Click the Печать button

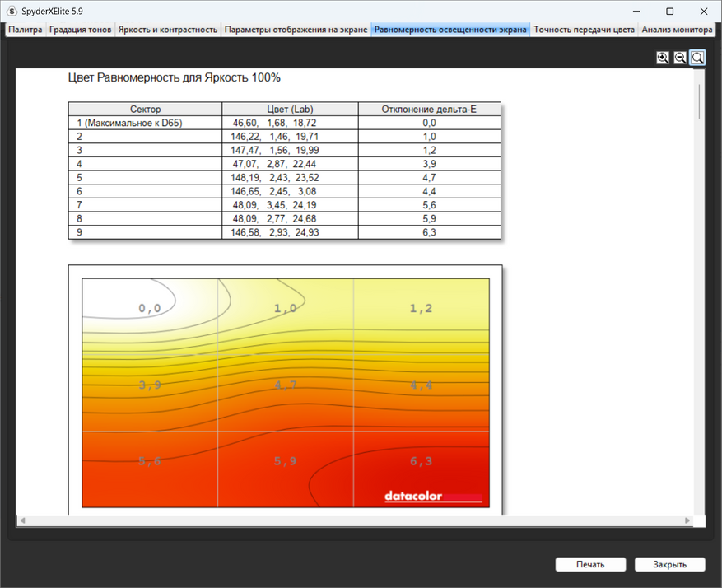(590, 564)
